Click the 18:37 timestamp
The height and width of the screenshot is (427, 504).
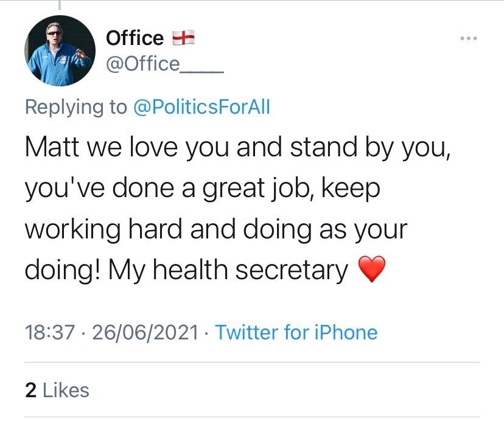tap(51, 332)
